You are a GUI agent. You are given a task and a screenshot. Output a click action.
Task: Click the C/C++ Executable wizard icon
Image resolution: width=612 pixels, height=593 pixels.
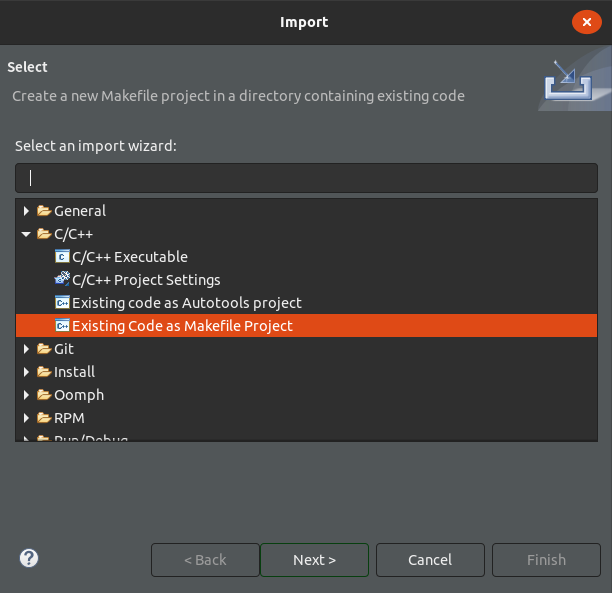pos(62,257)
